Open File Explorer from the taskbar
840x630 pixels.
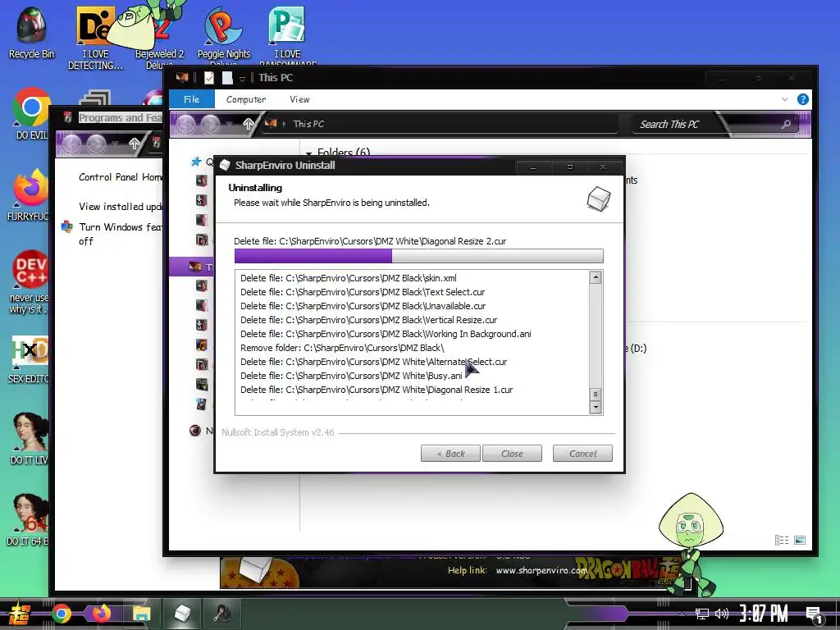(x=141, y=614)
